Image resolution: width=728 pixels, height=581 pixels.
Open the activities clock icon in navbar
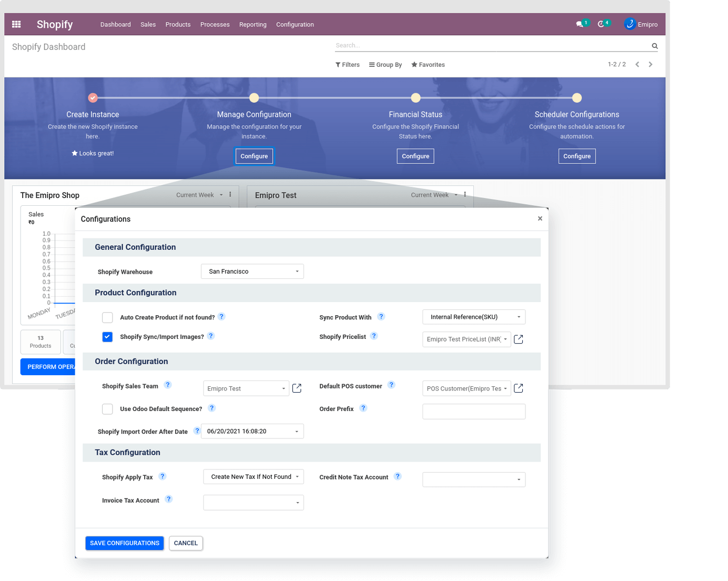pos(601,24)
